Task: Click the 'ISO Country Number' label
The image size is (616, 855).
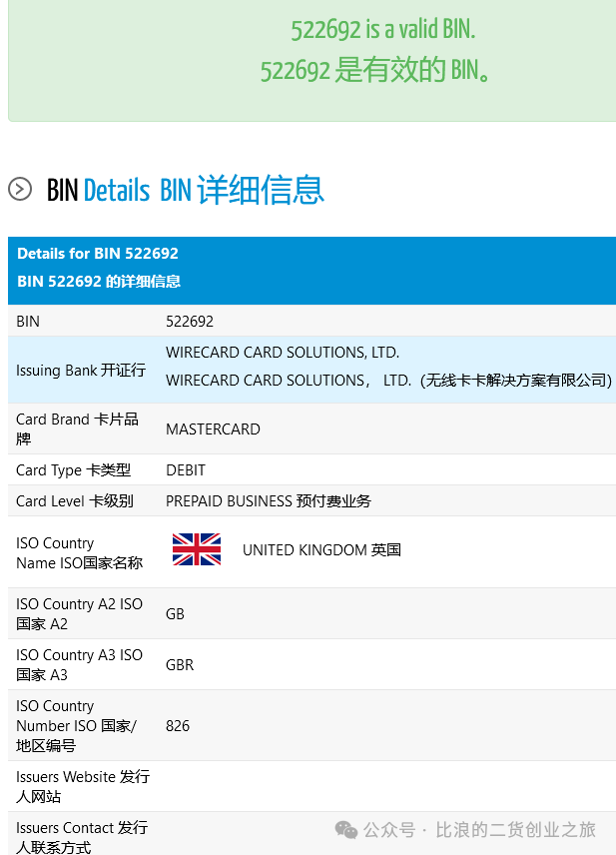Action: [76, 726]
